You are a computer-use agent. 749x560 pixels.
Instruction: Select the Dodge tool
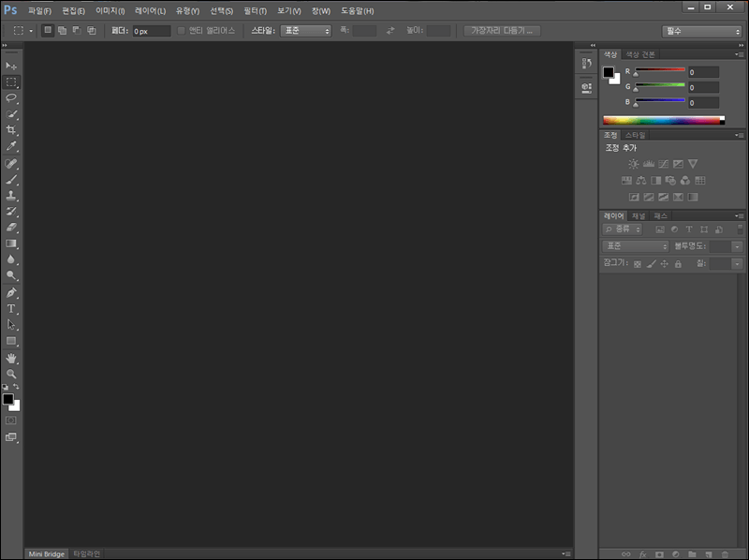[11, 275]
